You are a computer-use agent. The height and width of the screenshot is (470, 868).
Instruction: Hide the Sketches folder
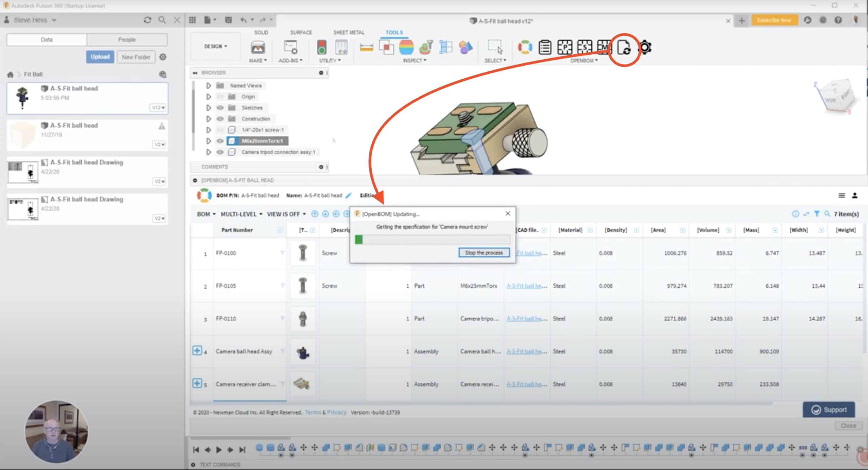pos(220,108)
